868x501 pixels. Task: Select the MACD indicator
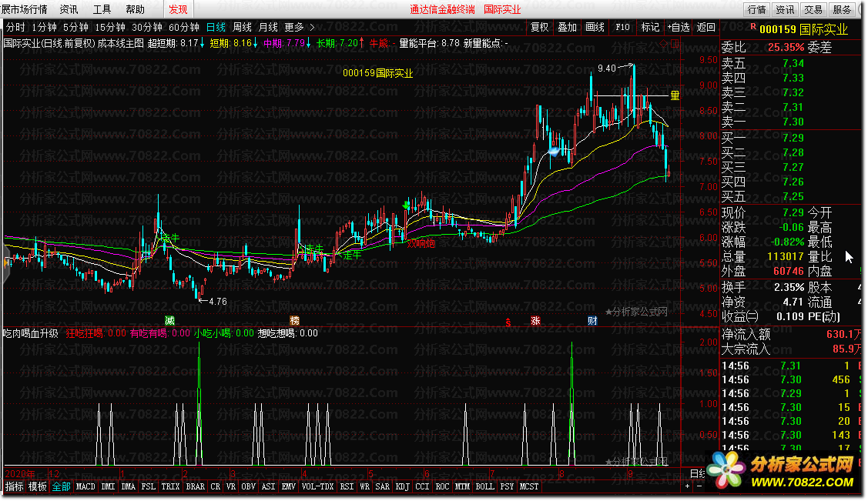pos(85,486)
